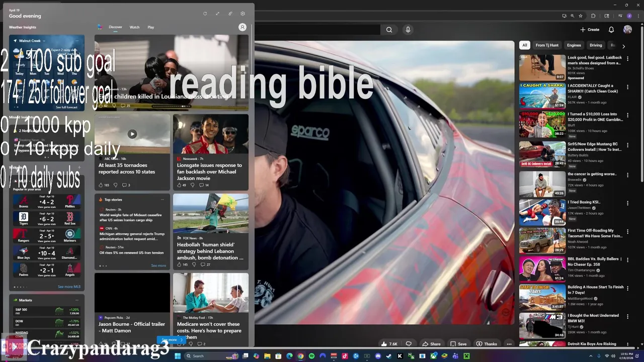644x362 pixels.
Task: Open Spotify from the taskbar
Action: coord(311,356)
